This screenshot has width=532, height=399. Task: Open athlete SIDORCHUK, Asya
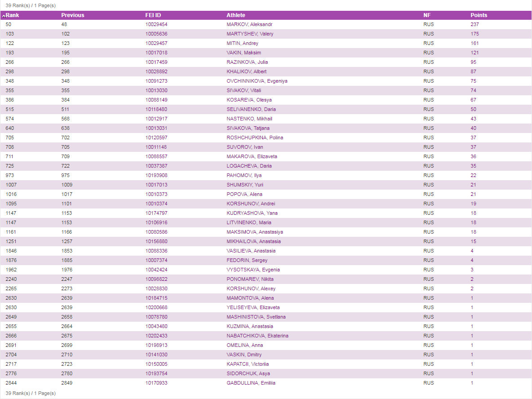click(248, 373)
